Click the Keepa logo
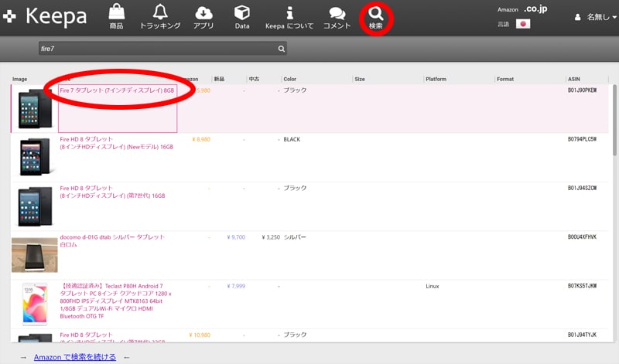 tap(45, 16)
